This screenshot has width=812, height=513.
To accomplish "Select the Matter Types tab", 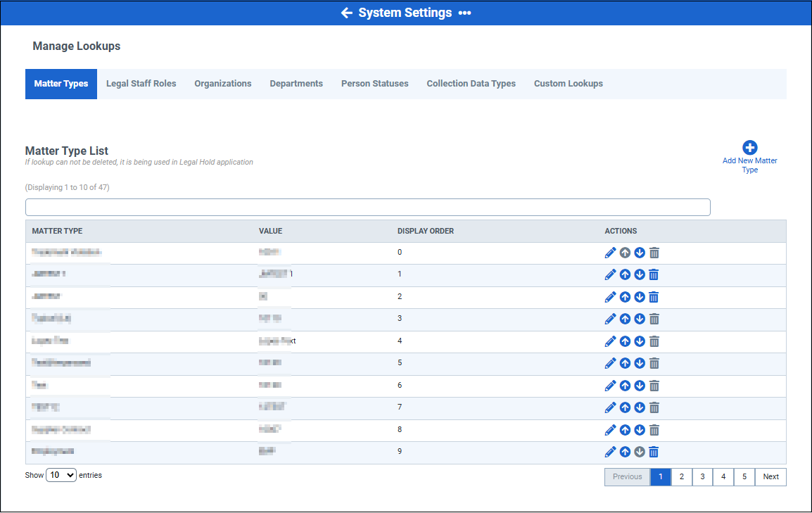I will point(61,84).
